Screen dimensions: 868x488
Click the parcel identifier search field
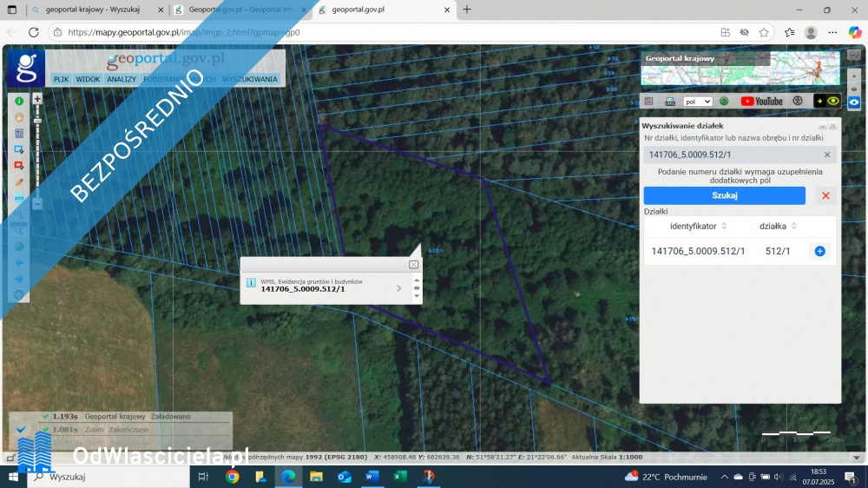(732, 155)
